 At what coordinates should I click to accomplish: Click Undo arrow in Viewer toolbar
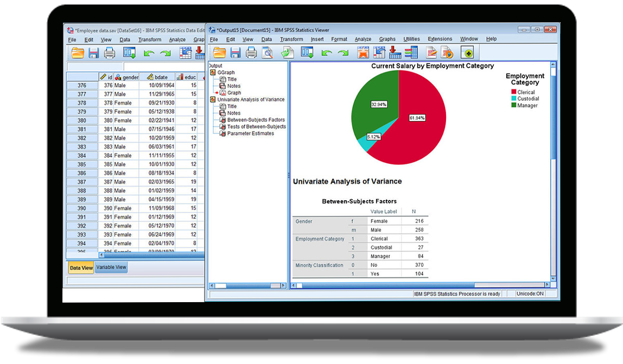coord(327,53)
